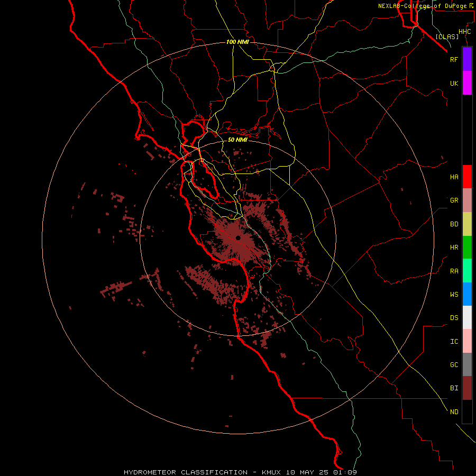
Task: Click the radar site center dot
Action: [238, 238]
